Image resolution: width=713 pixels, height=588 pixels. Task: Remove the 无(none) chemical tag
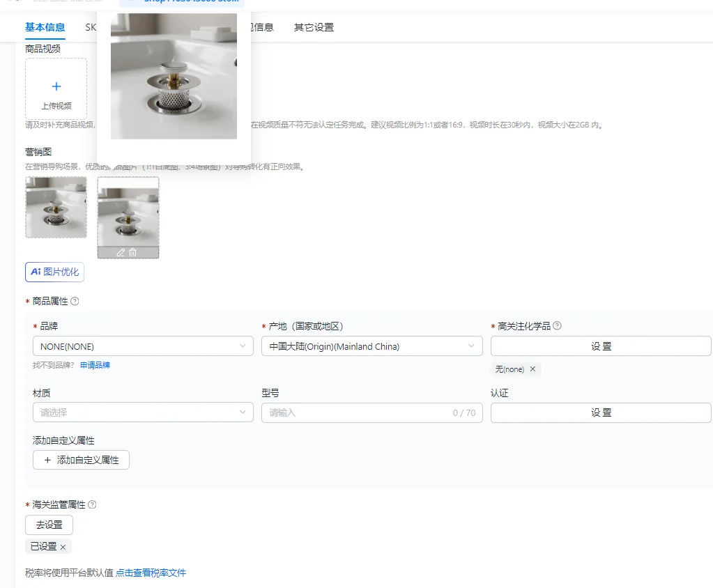pos(533,369)
